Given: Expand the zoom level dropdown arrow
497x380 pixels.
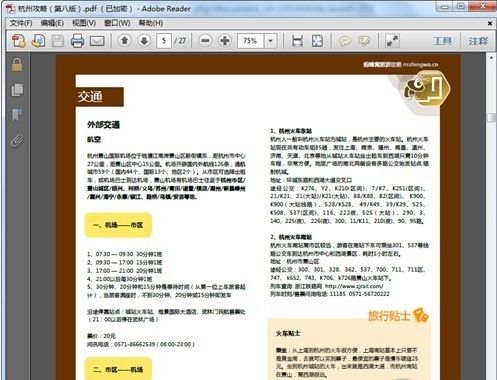Looking at the screenshot, I should [x=271, y=41].
